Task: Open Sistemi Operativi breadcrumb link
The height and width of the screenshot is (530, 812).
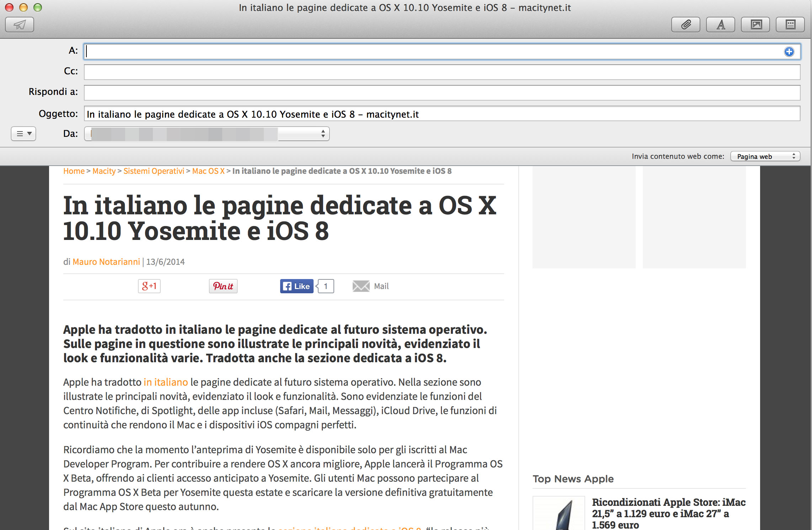Action: click(154, 171)
